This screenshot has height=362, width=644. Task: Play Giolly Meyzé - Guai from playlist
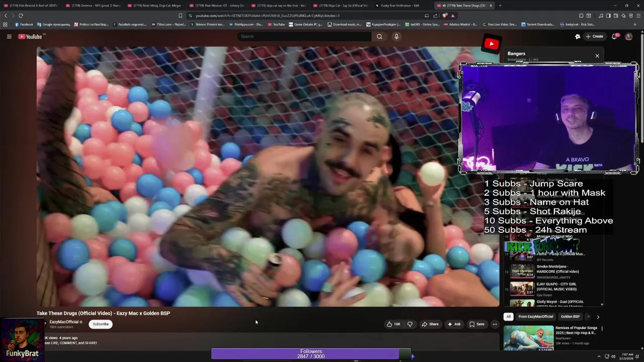553,303
